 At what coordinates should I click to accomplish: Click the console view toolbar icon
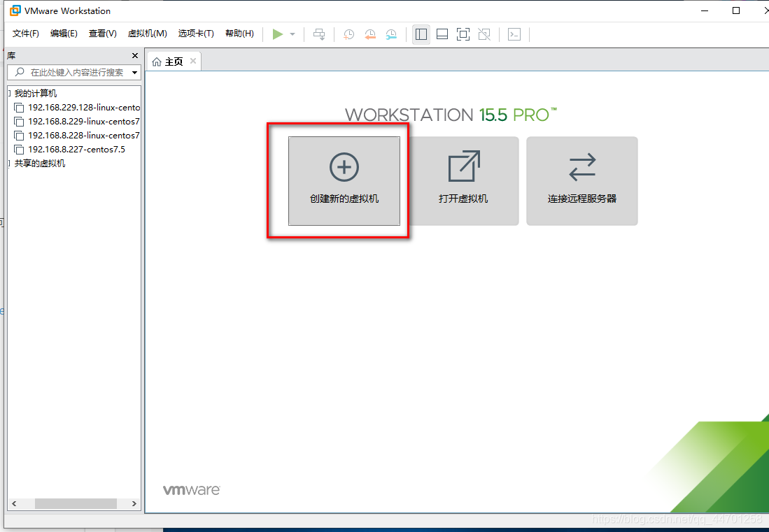[x=514, y=34]
